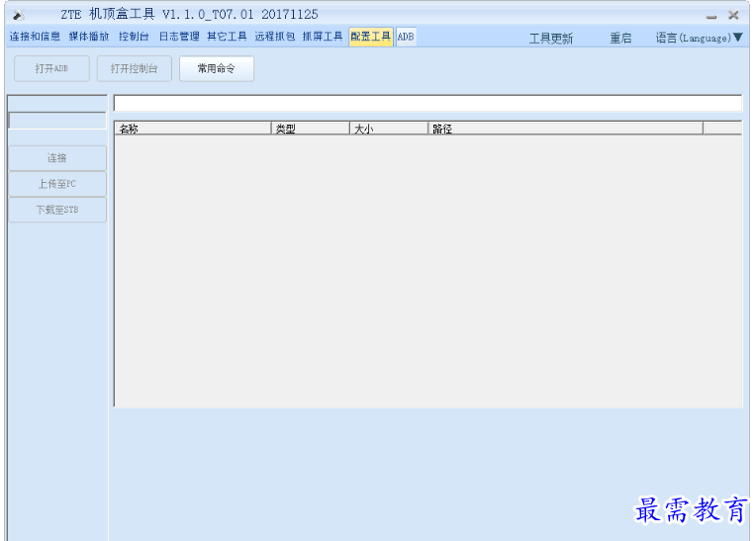Open the 抓屏工具 tab
Image resolution: width=756 pixels, height=541 pixels.
point(322,37)
